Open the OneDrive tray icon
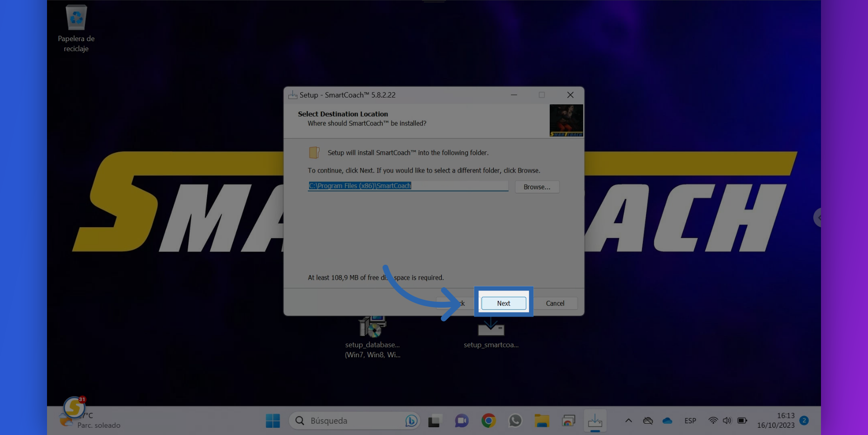This screenshot has width=868, height=435. (x=667, y=421)
